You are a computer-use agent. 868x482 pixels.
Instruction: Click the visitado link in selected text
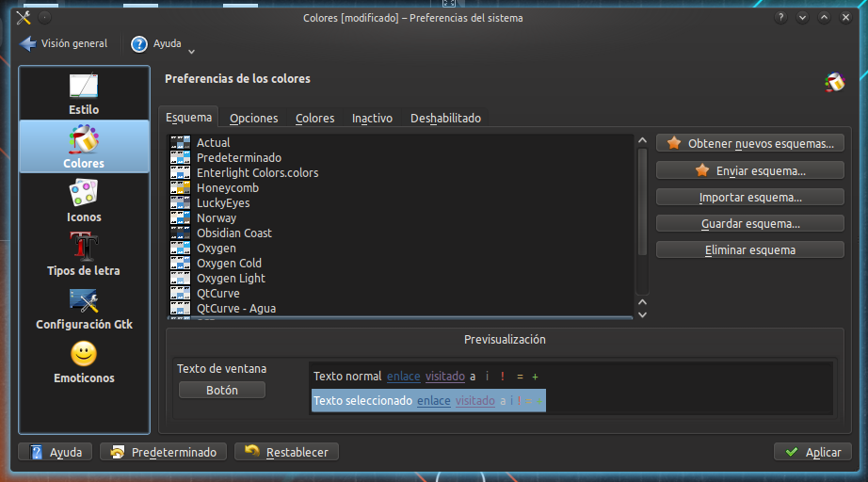(x=475, y=401)
